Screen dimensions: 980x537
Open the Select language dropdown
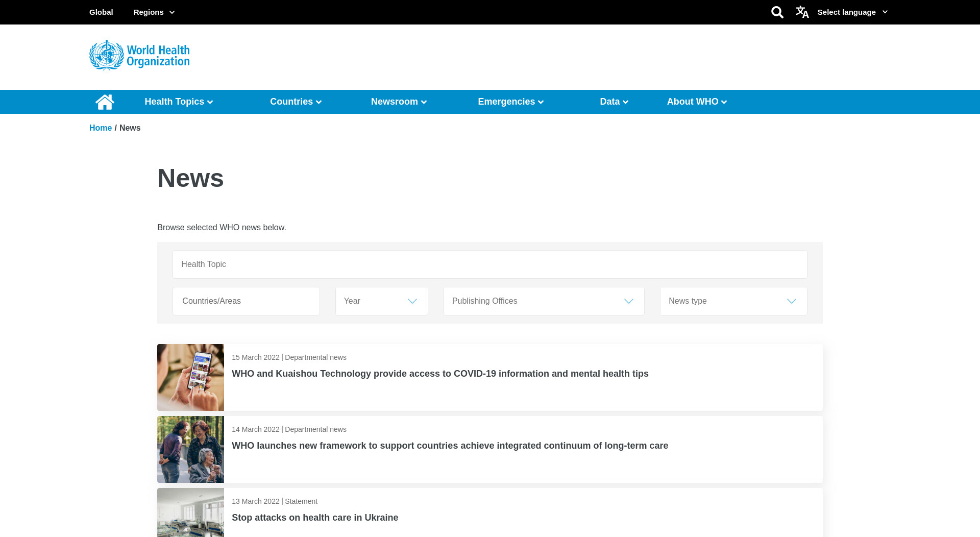point(852,12)
